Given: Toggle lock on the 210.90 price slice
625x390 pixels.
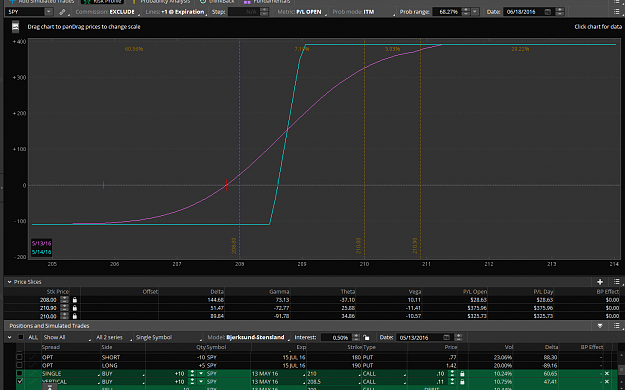Looking at the screenshot, I should (75, 308).
